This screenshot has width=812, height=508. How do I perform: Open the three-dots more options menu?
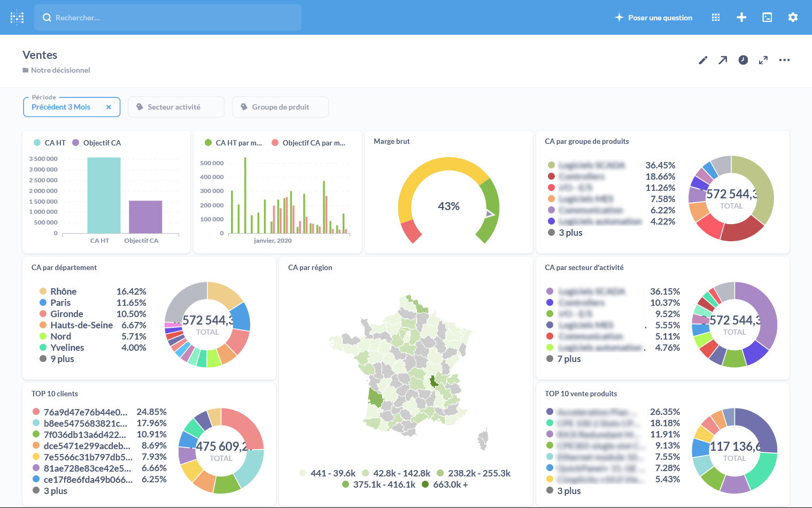[x=784, y=60]
